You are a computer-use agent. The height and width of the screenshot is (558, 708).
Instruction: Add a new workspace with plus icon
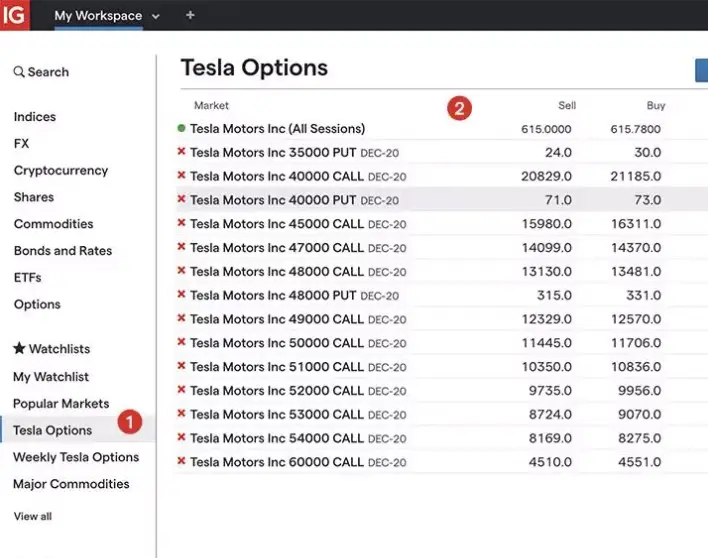[190, 16]
